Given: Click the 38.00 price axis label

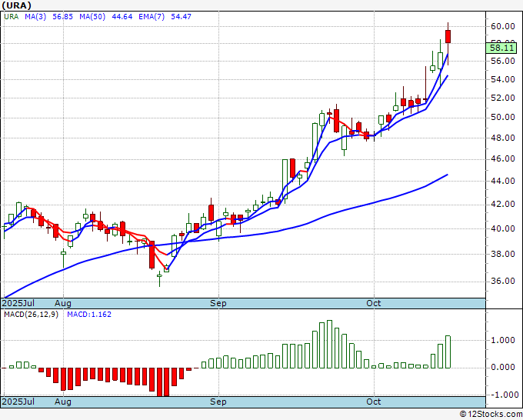Looking at the screenshot, I should pyautogui.click(x=503, y=254).
